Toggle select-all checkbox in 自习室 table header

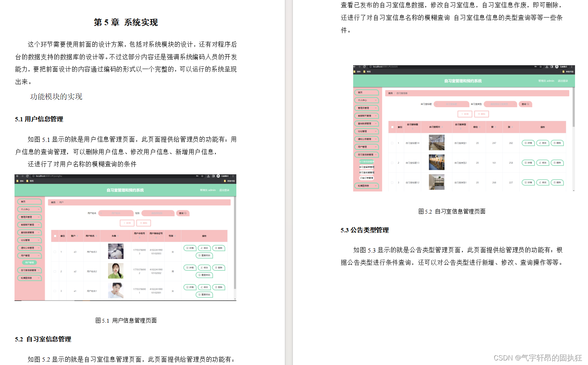coord(392,127)
